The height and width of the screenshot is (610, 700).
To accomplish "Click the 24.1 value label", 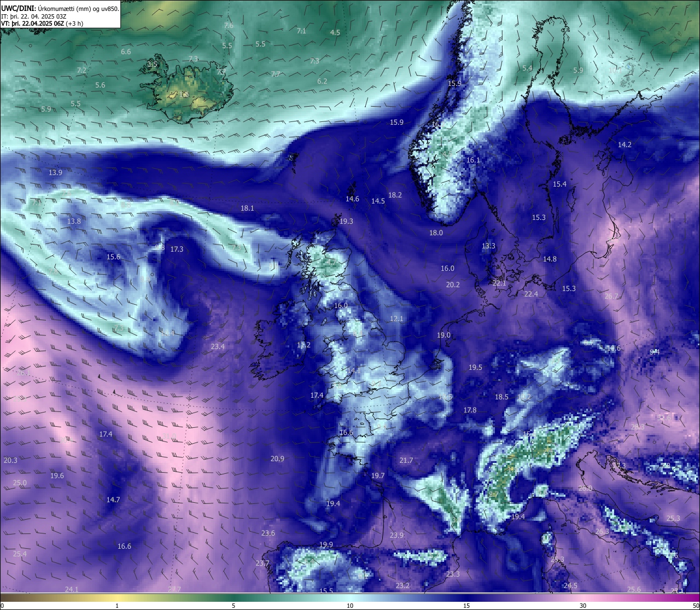I will 72,589.
